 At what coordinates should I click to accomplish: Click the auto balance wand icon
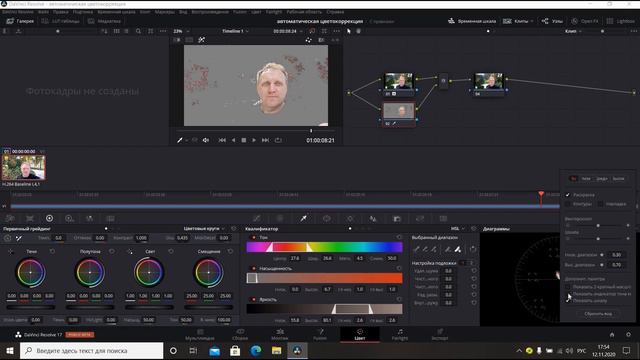tap(19, 238)
